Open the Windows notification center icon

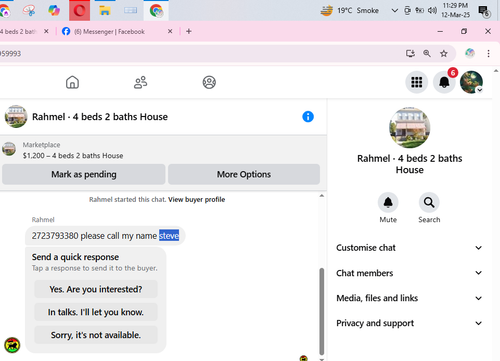[484, 11]
